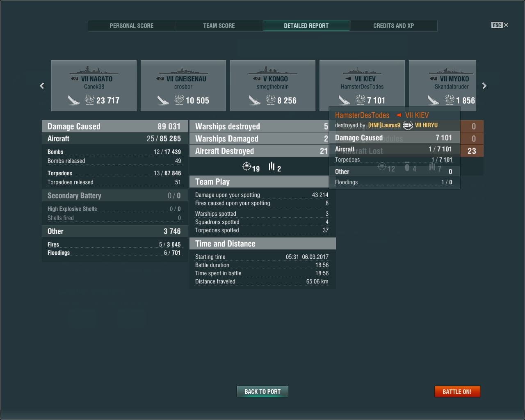Viewport: 525px width, 420px height.
Task: Click the torpedo bomber icon showing 2
Action: (272, 167)
